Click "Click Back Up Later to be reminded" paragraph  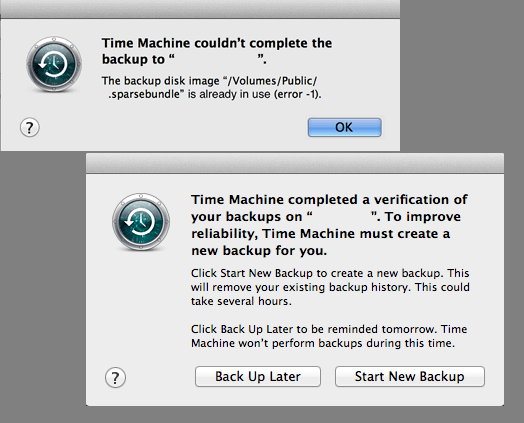[x=329, y=336]
